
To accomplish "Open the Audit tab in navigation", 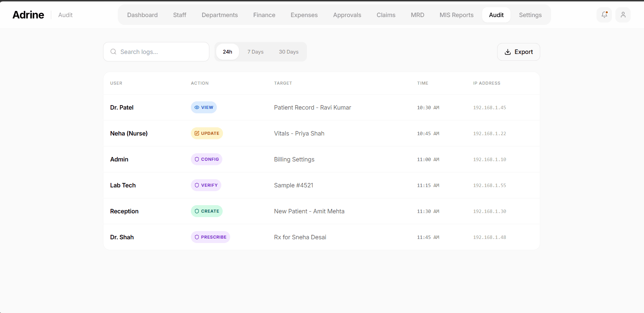I will click(x=496, y=15).
